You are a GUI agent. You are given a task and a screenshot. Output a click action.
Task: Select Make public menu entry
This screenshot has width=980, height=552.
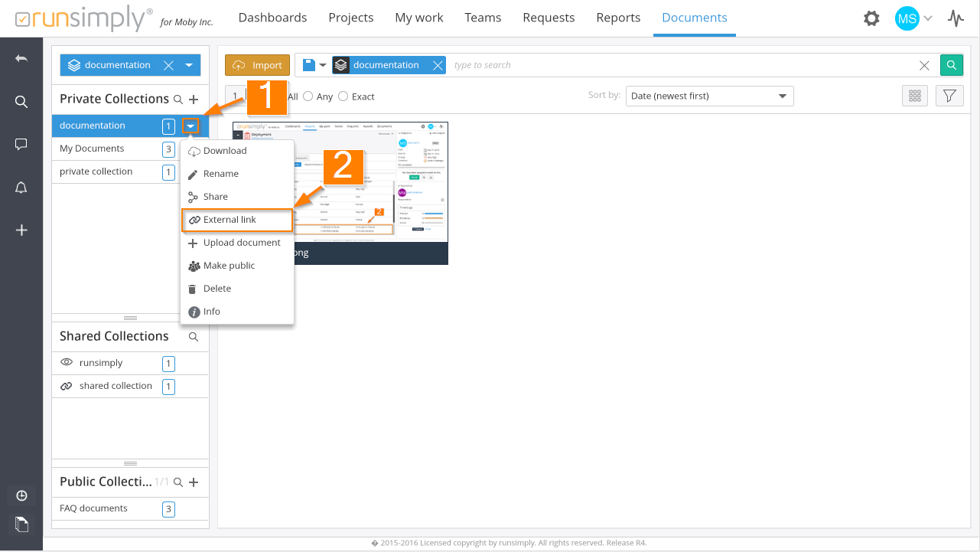coord(229,266)
